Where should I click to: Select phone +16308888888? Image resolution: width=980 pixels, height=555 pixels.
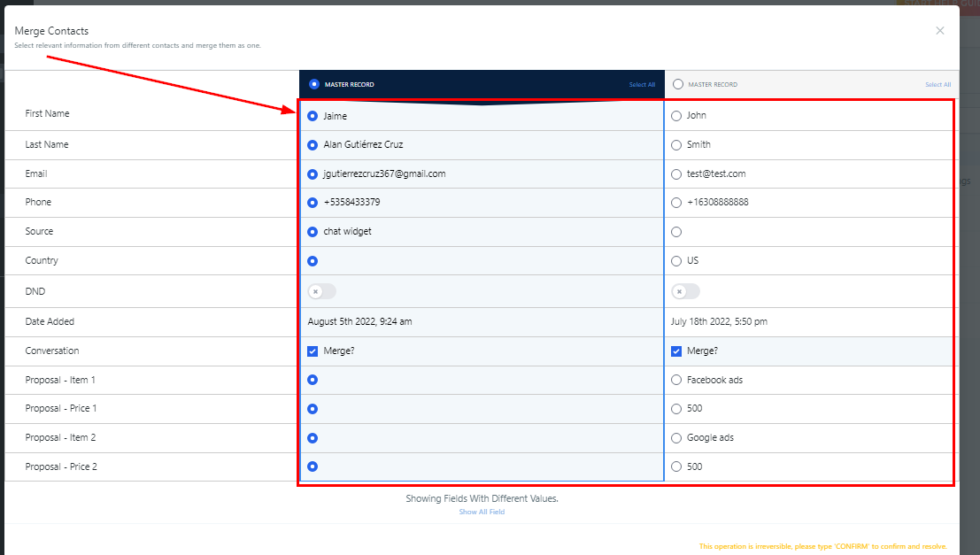pos(676,203)
